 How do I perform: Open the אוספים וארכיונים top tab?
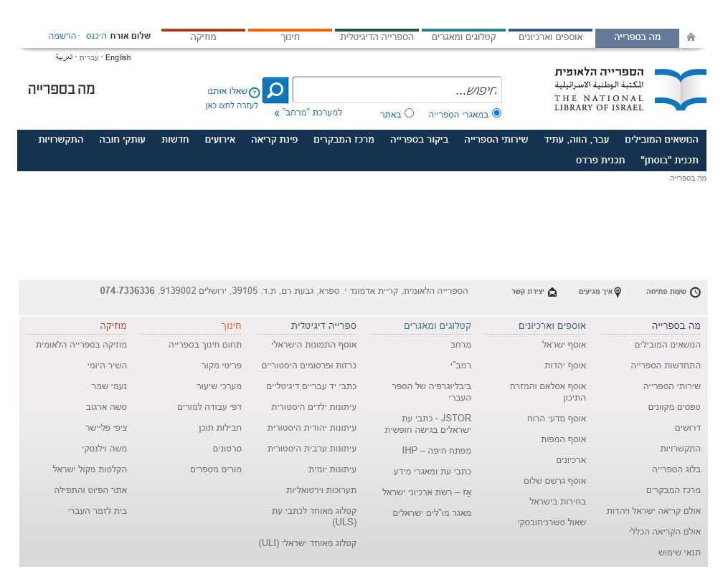(551, 37)
